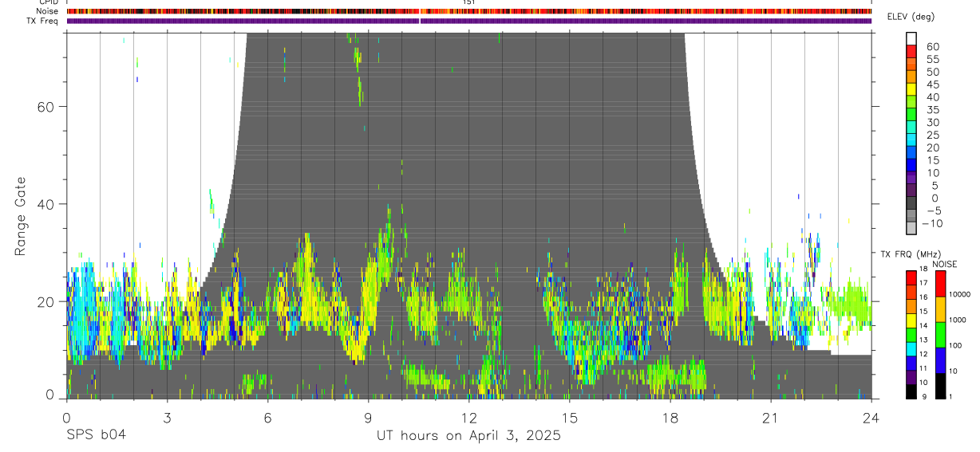Click the SPS b04 label

[x=96, y=435]
